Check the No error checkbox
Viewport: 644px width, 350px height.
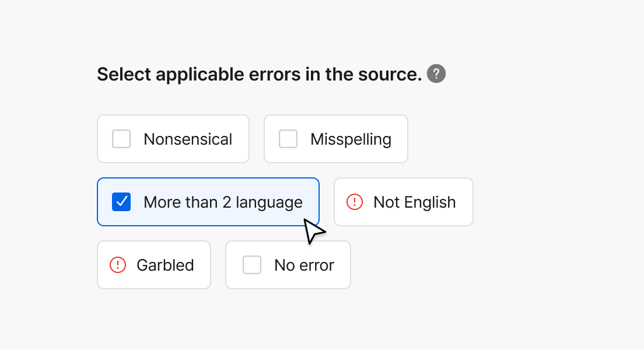point(252,265)
